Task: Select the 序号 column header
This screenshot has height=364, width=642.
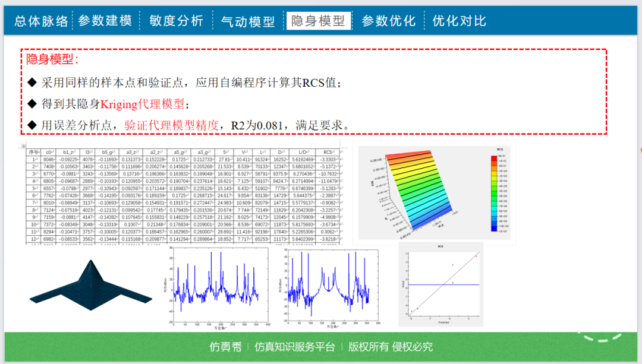Action: (33, 152)
